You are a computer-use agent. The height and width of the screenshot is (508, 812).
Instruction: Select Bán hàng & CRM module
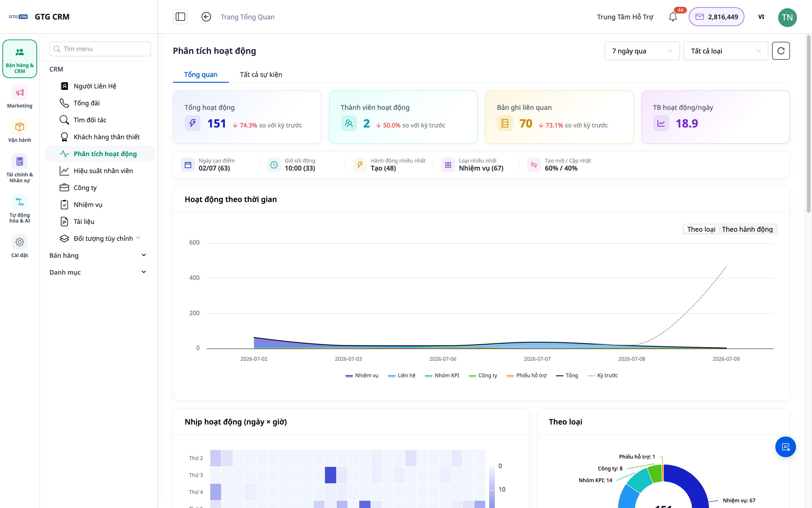(20, 59)
